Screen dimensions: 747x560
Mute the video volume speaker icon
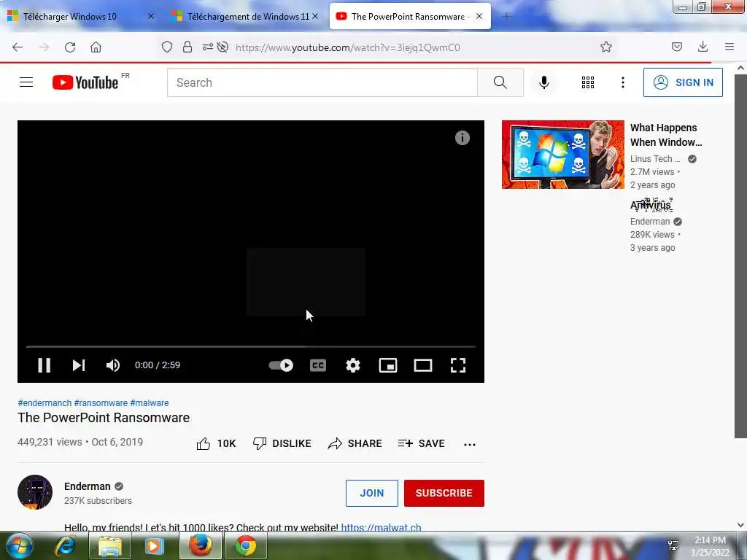(x=113, y=365)
